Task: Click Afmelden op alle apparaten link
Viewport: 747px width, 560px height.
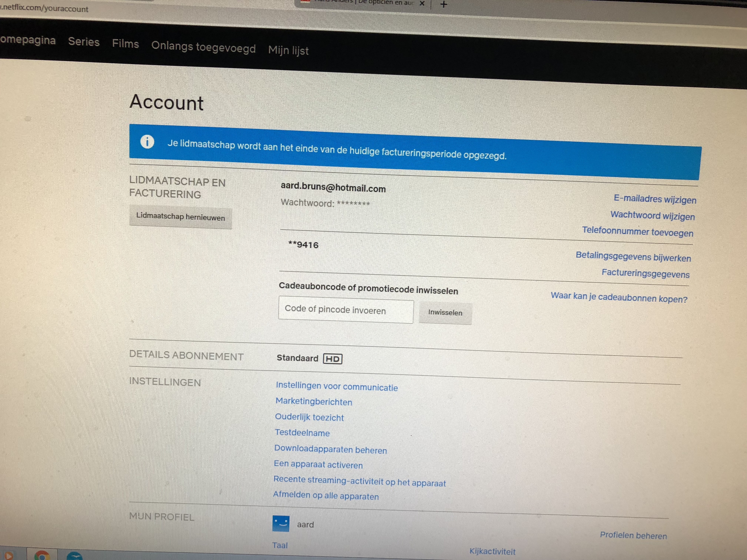Action: pyautogui.click(x=326, y=496)
